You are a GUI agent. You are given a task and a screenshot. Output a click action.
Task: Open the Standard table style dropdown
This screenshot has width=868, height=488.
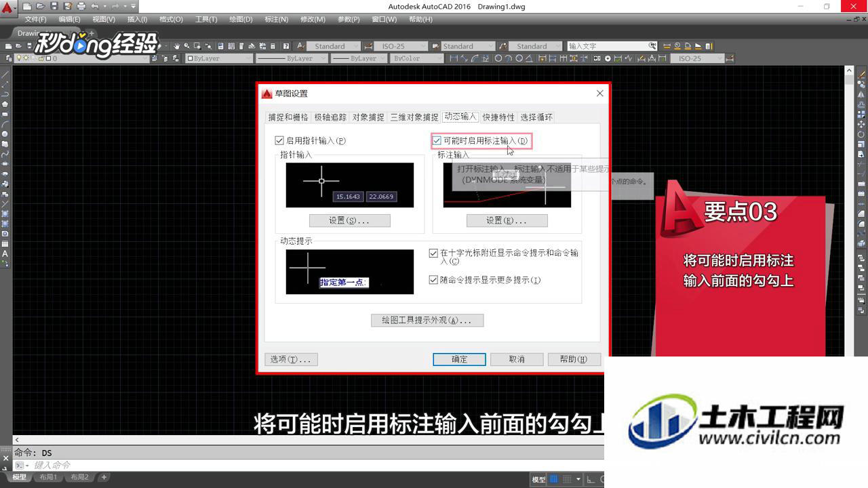[469, 46]
